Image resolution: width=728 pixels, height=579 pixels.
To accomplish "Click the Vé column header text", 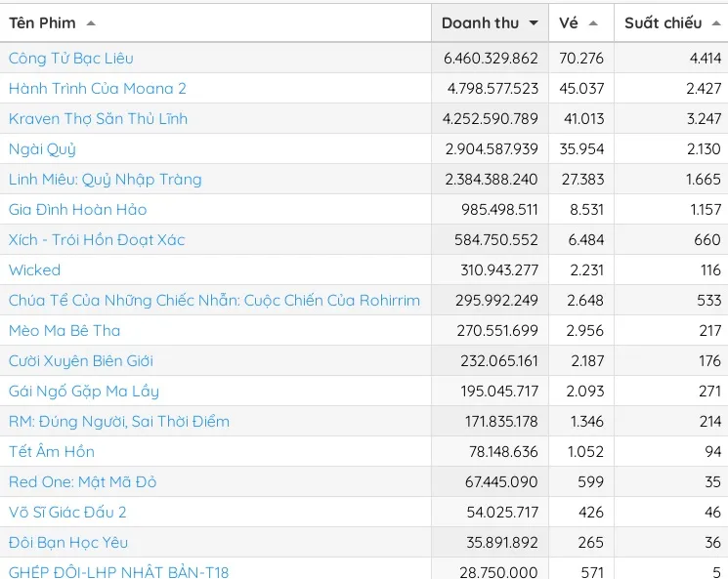I will point(569,23).
